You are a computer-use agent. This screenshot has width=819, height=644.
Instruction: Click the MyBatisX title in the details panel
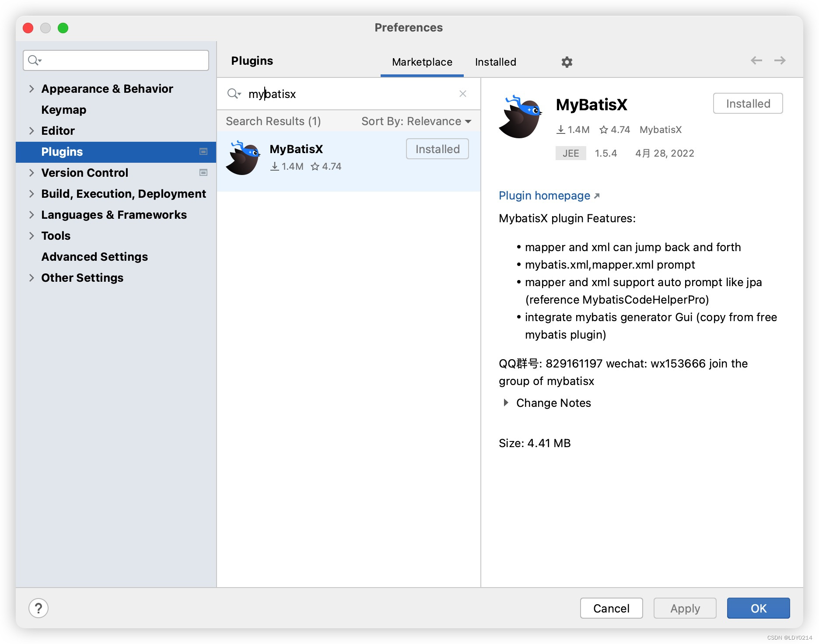(x=591, y=105)
